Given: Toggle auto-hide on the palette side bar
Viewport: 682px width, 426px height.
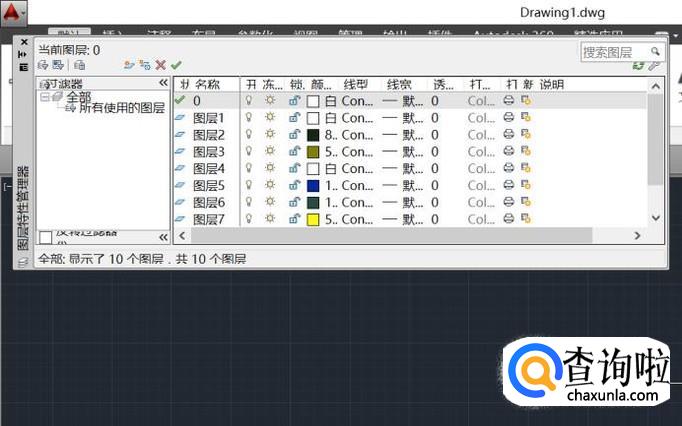Looking at the screenshot, I should click(x=23, y=54).
